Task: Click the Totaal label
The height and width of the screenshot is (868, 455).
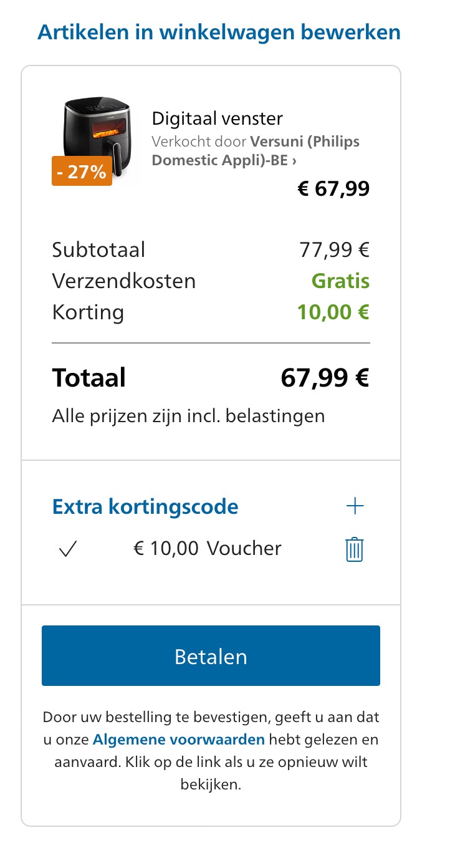Action: (x=89, y=378)
